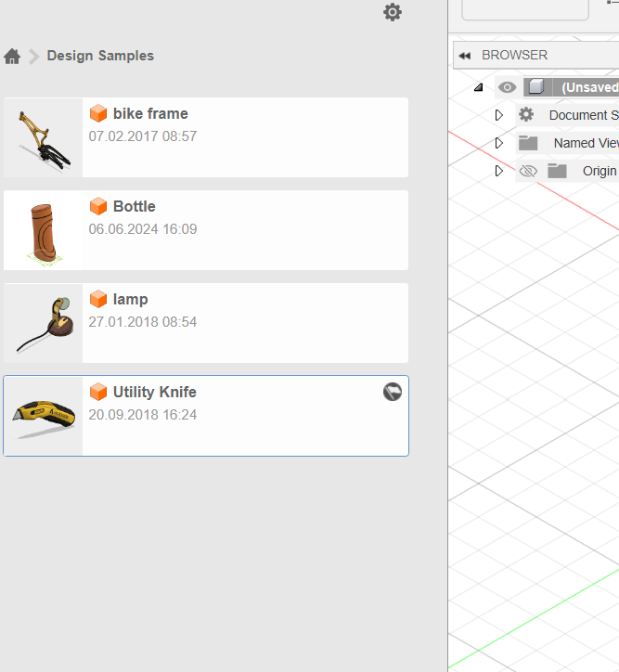Image resolution: width=619 pixels, height=672 pixels.
Task: Click Named Views folder icon
Action: (x=528, y=143)
